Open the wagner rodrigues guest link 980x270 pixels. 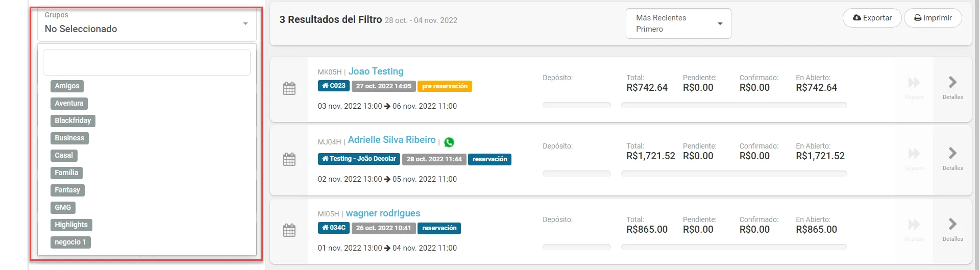383,213
